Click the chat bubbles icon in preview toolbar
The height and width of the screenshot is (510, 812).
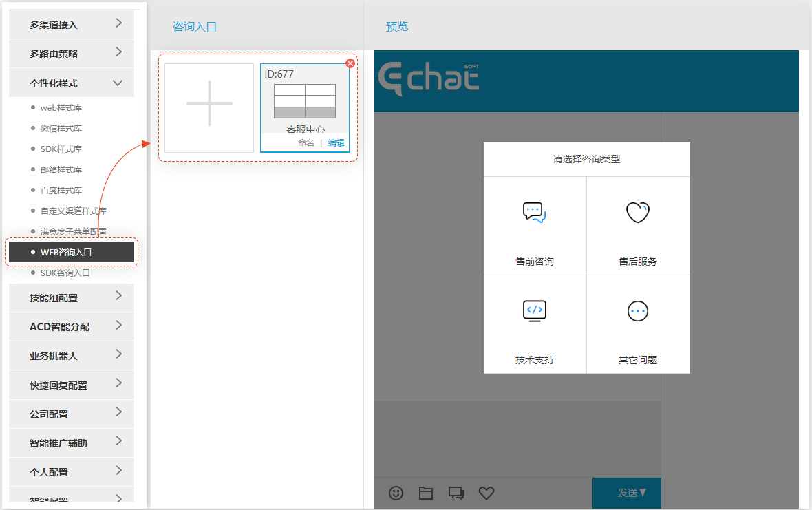click(x=456, y=493)
